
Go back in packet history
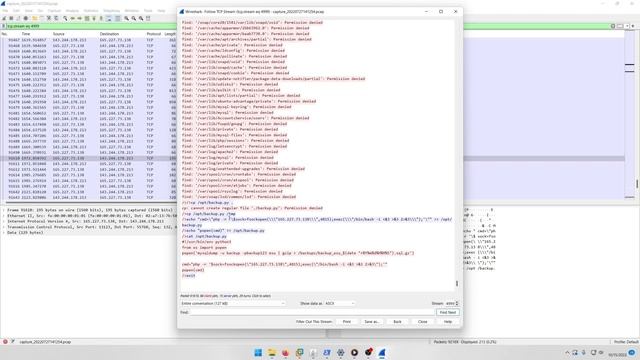click(73, 18)
